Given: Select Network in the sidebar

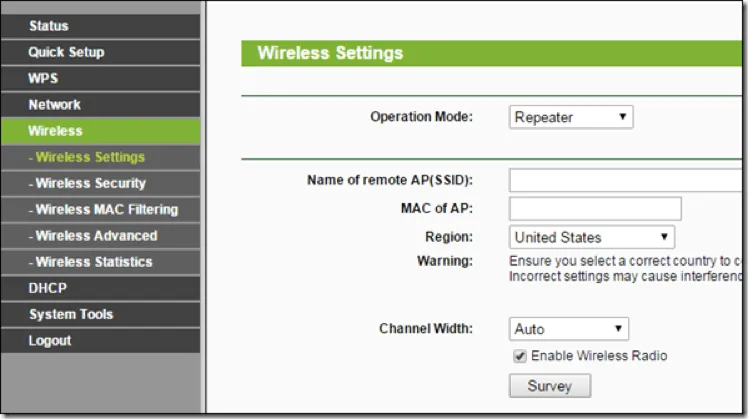Looking at the screenshot, I should click(x=54, y=104).
